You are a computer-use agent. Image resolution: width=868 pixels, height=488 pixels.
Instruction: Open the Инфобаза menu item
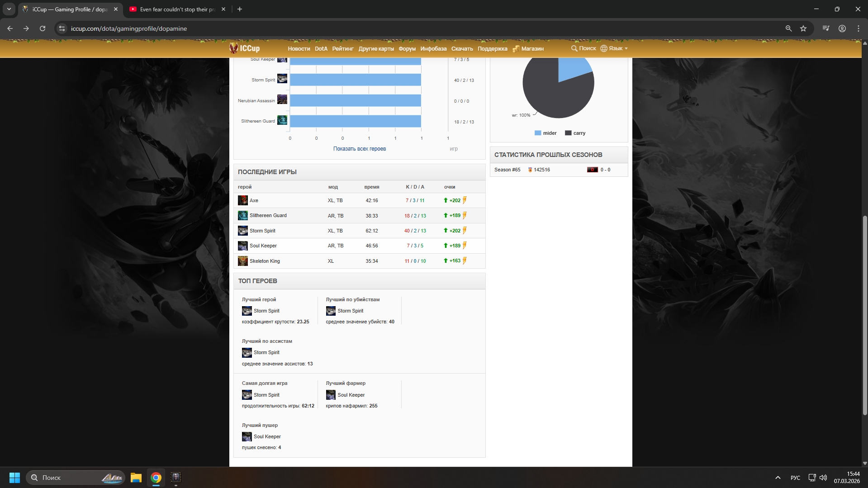point(433,49)
